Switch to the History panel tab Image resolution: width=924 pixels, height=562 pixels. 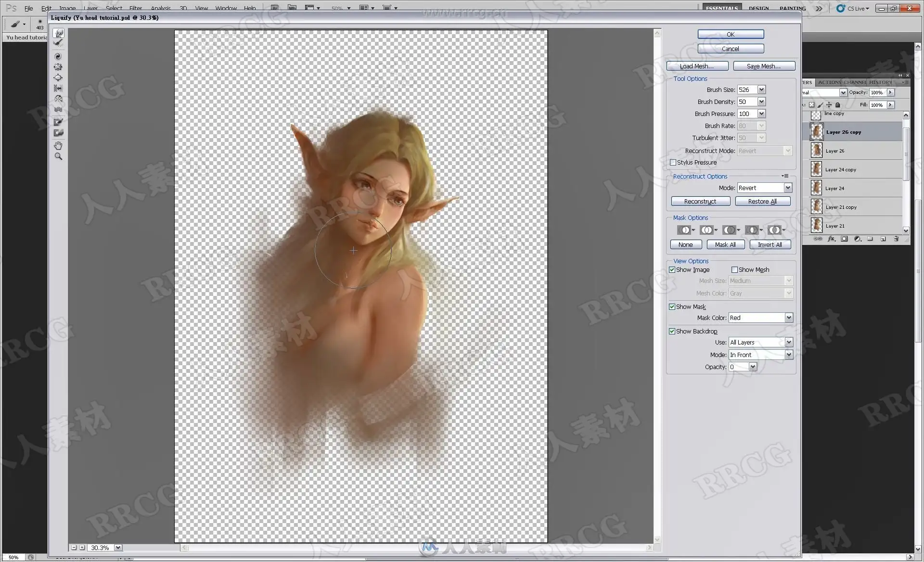point(880,82)
